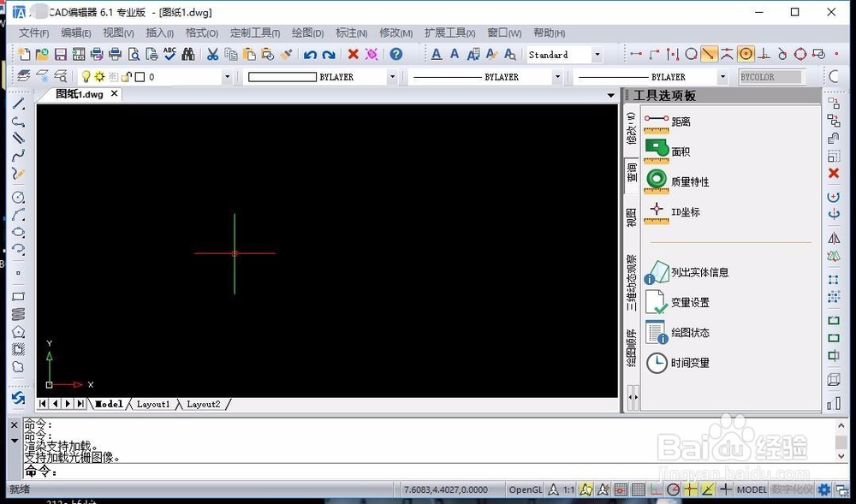Viewport: 856px width, 504px height.
Task: Open the ID坐标 coordinate tool
Action: (671, 212)
